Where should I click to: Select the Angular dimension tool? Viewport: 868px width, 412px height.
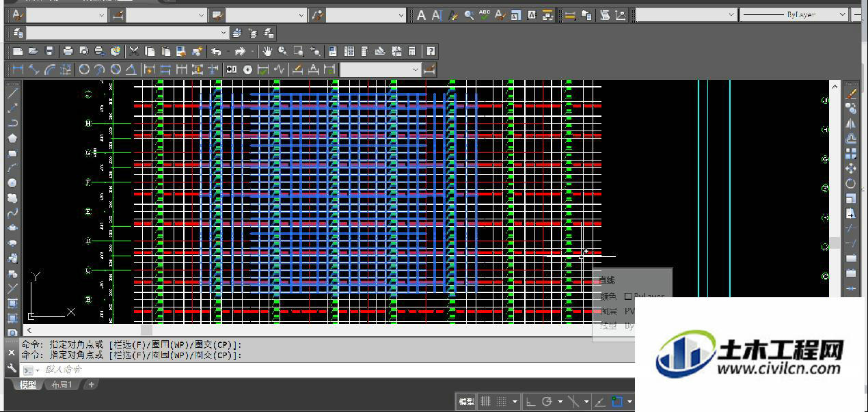pos(131,70)
